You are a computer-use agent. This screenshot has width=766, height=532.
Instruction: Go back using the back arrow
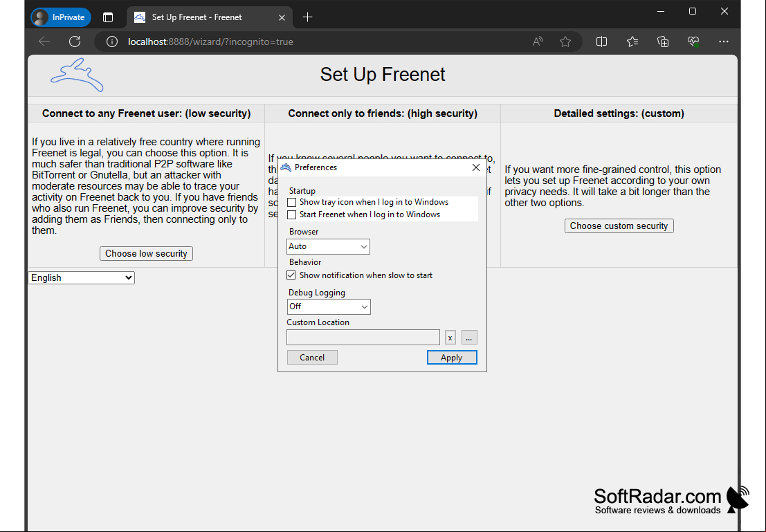point(44,42)
